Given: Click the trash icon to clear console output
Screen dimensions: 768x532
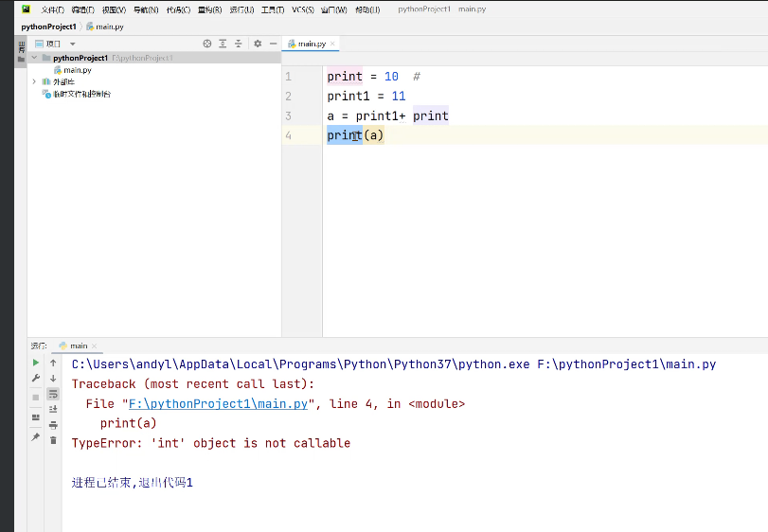Looking at the screenshot, I should pos(53,440).
